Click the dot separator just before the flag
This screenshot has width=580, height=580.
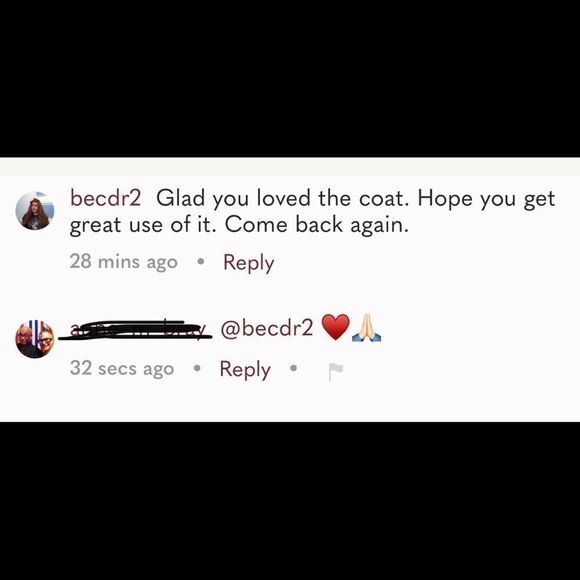point(294,368)
